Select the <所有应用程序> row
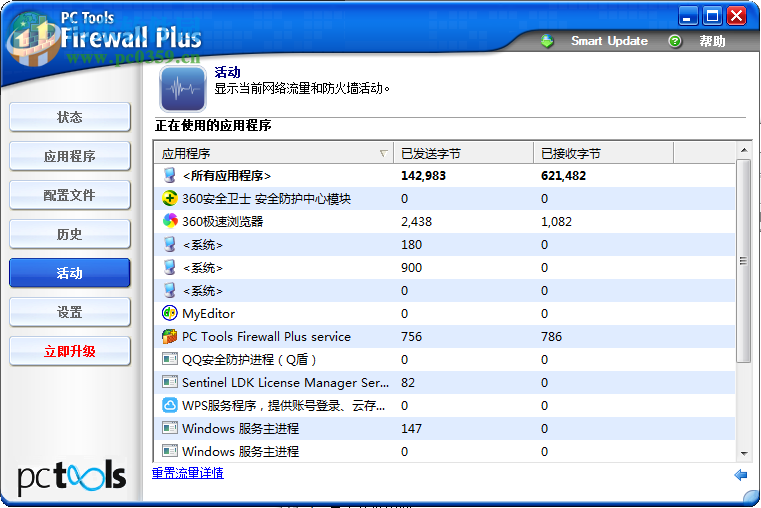This screenshot has width=761, height=508. (x=445, y=175)
